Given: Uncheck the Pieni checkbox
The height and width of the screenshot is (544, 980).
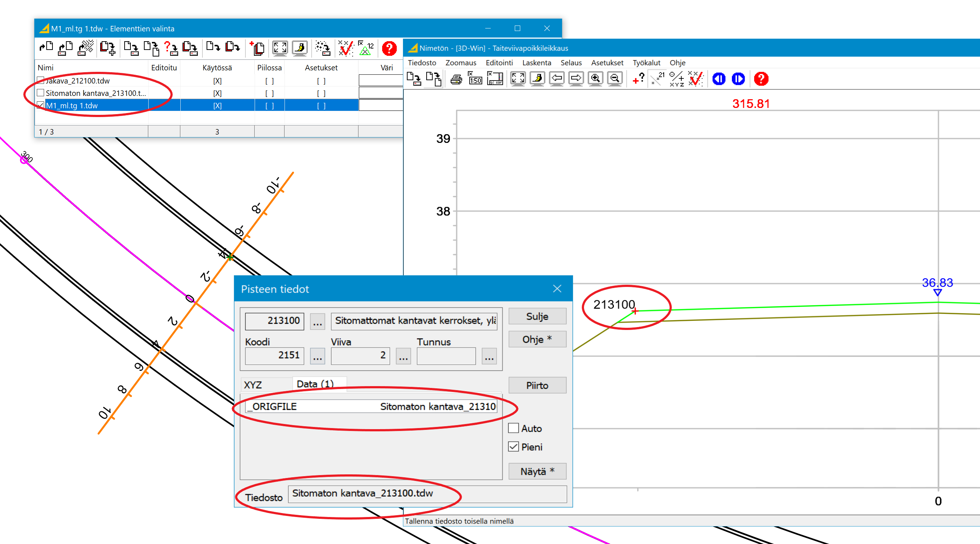Looking at the screenshot, I should point(514,447).
